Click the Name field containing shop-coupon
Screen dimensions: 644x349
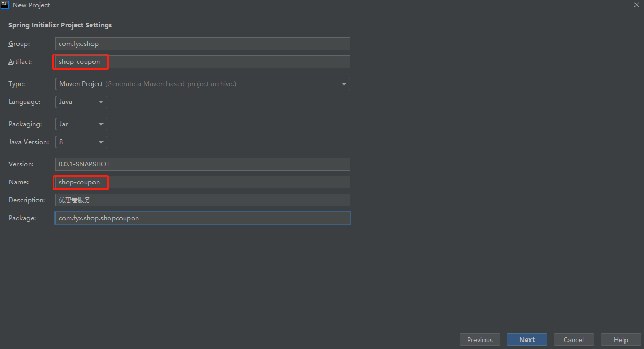tap(203, 182)
